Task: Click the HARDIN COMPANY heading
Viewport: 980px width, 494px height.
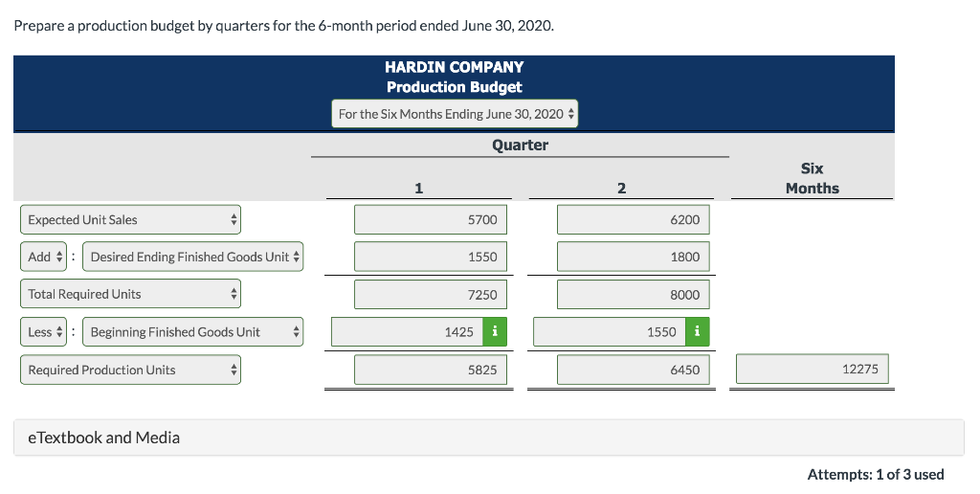Action: (x=454, y=67)
